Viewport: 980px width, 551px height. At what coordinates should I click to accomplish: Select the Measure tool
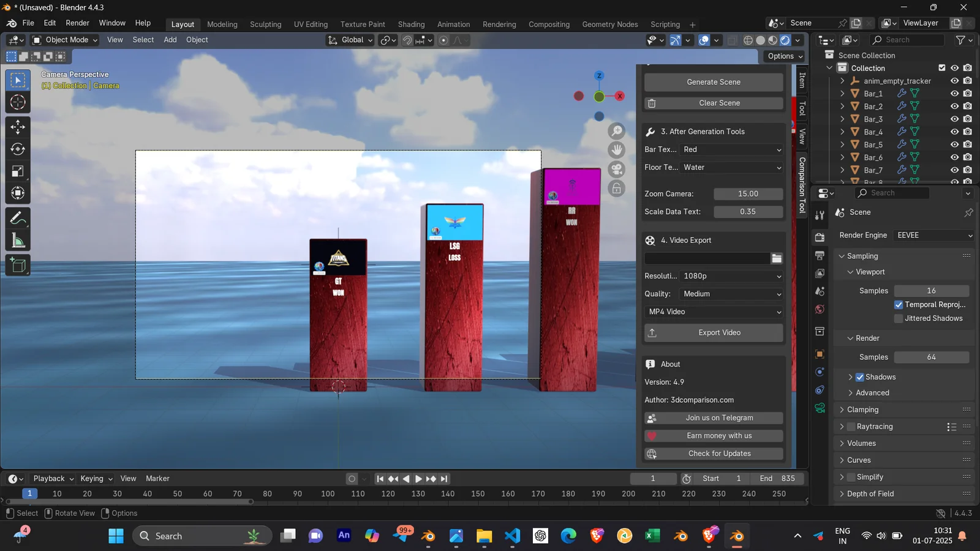tap(17, 239)
